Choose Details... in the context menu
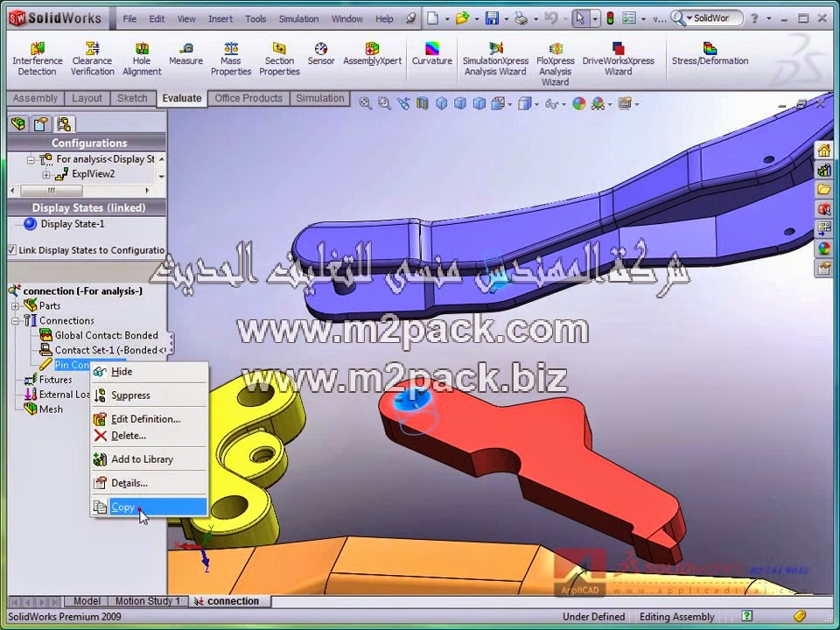 150,483
